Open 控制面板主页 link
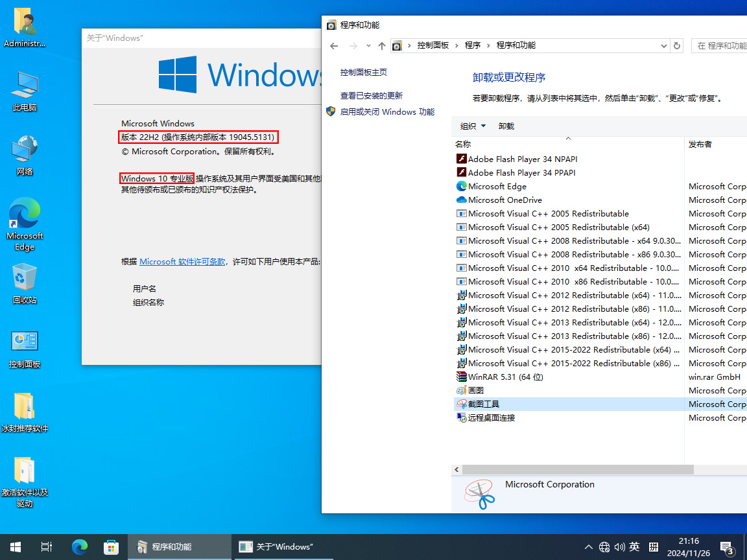 coord(364,73)
